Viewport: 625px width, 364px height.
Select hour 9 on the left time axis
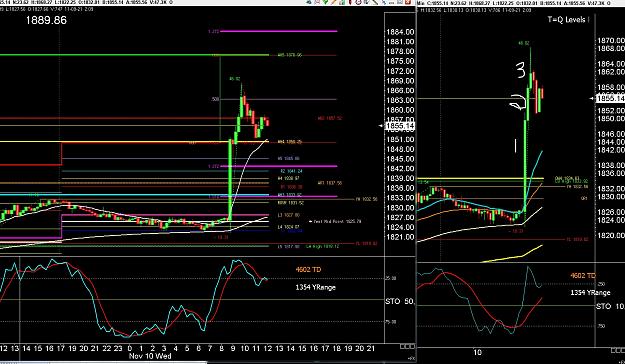click(x=233, y=348)
